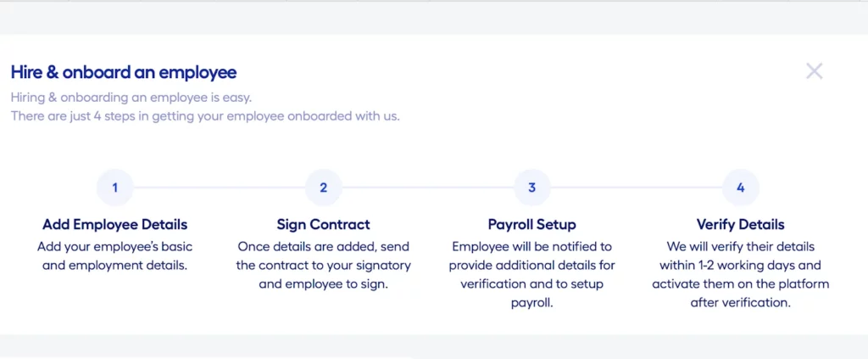Click the connector line between steps 3 and 4
Image resolution: width=868 pixels, height=359 pixels.
pyautogui.click(x=637, y=188)
